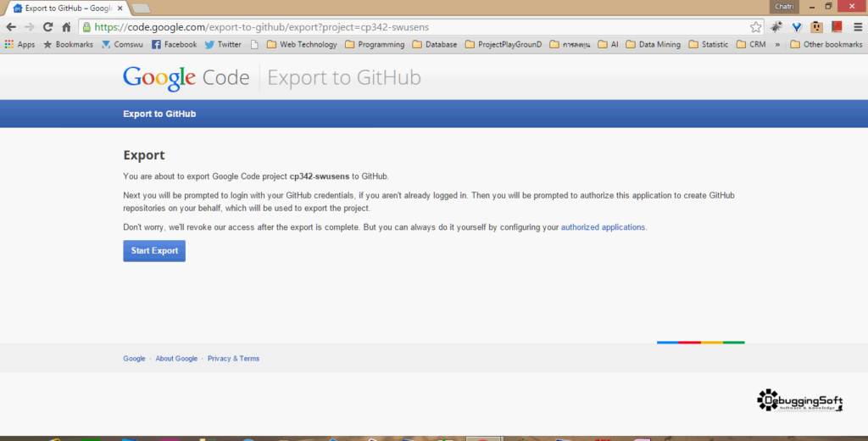Expand the Web Technology bookmark folder
Viewport: 868px width, 441px height.
[302, 44]
